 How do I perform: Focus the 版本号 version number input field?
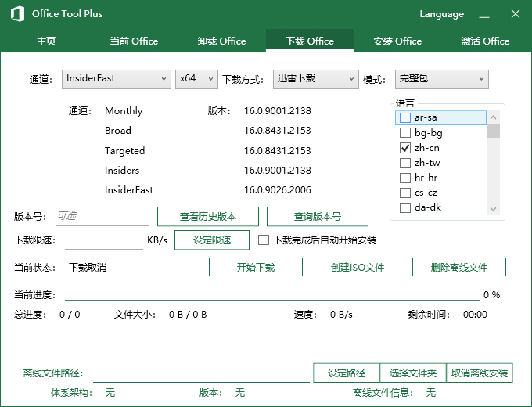coord(102,217)
